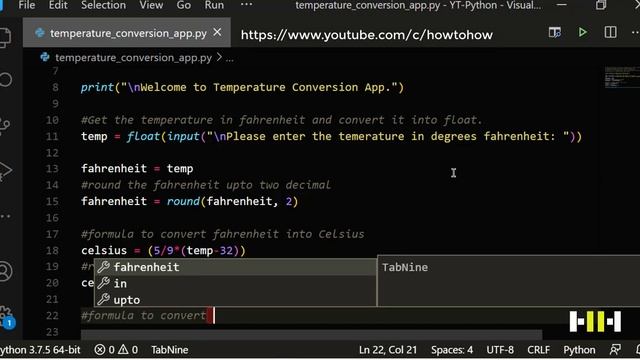Viewport: 640px width, 360px height.
Task: Expand the breadcrumb ellipsis symbol path
Action: (x=230, y=58)
